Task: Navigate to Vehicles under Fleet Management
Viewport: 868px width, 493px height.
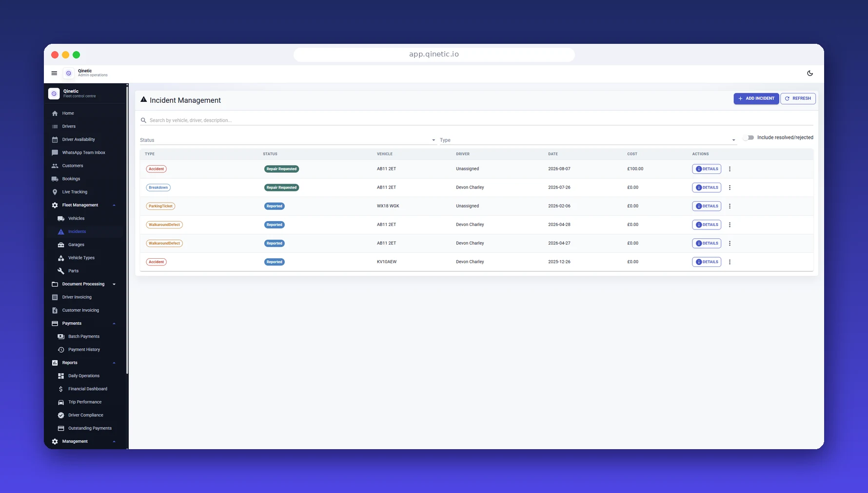Action: 85,218
